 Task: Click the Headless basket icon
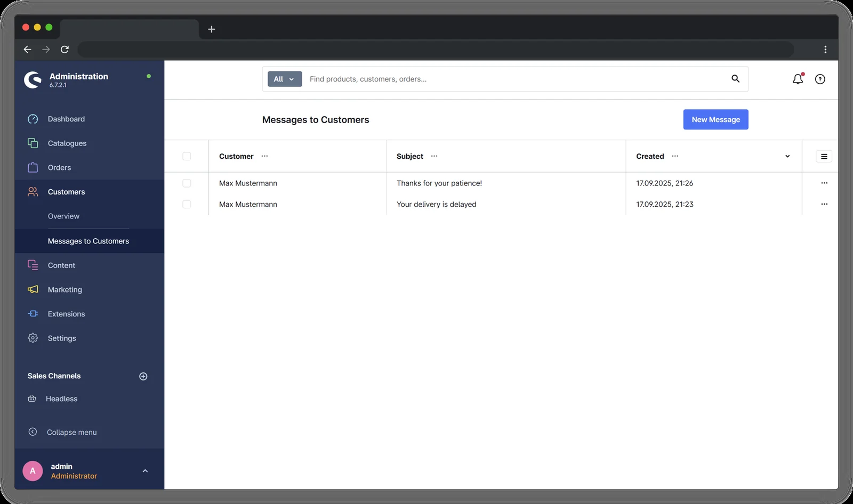32,399
